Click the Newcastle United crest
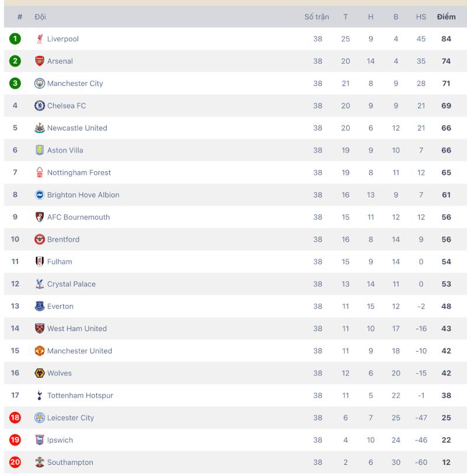Image resolution: width=467 pixels, height=476 pixels. 40,128
